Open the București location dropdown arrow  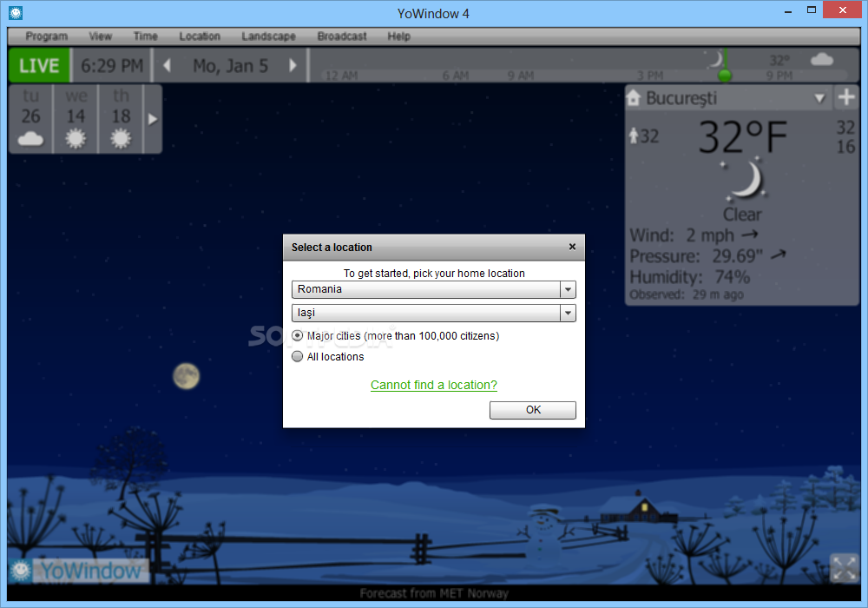coord(820,98)
